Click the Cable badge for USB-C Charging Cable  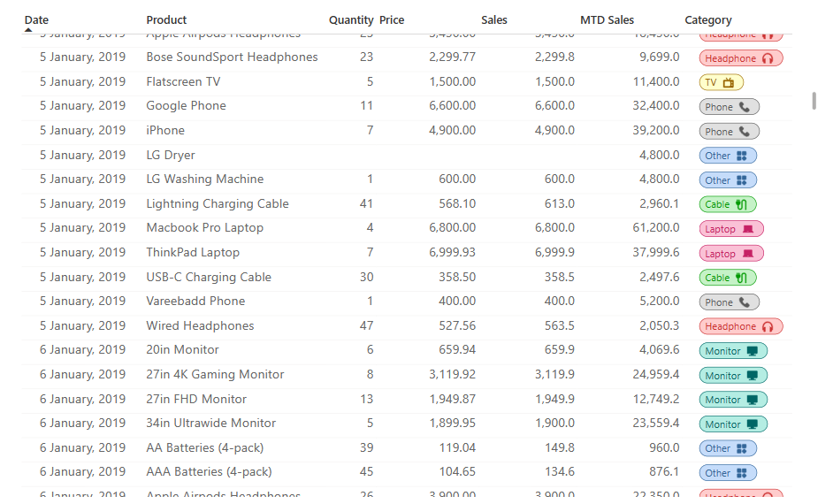[728, 278]
